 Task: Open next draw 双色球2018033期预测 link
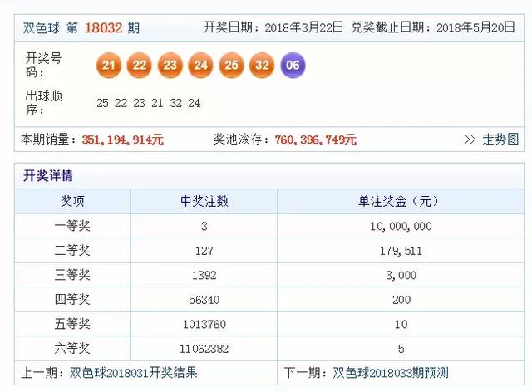coord(391,373)
